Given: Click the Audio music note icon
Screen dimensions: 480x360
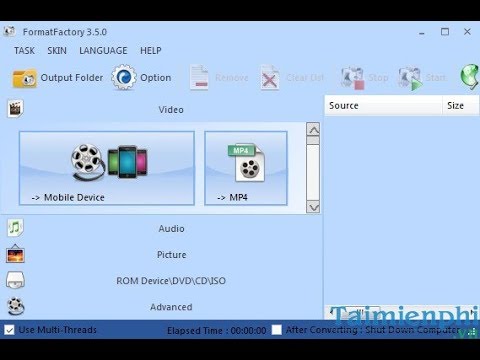Looking at the screenshot, I should tap(15, 228).
